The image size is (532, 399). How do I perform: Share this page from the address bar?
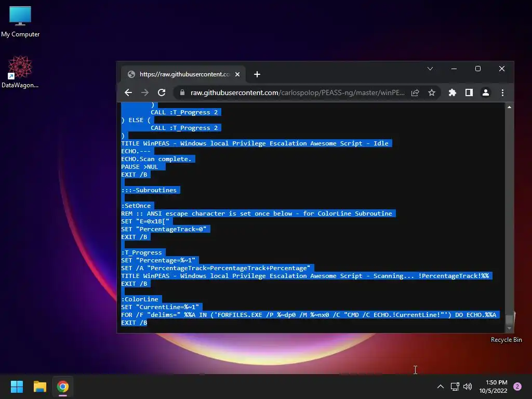[415, 92]
